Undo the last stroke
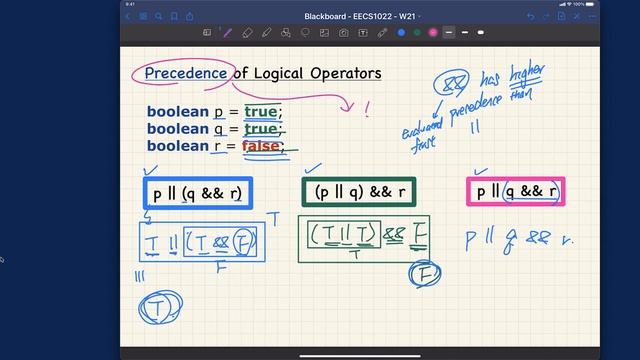 tap(531, 16)
